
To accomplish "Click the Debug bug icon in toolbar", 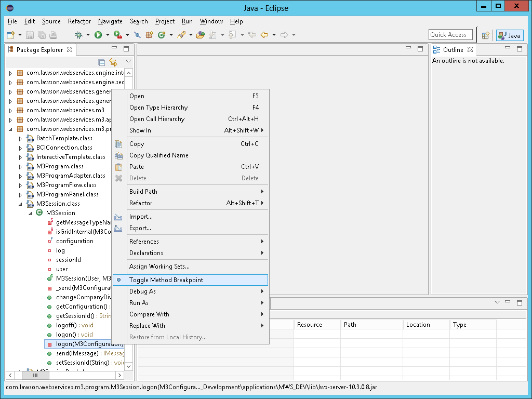I will pos(78,35).
